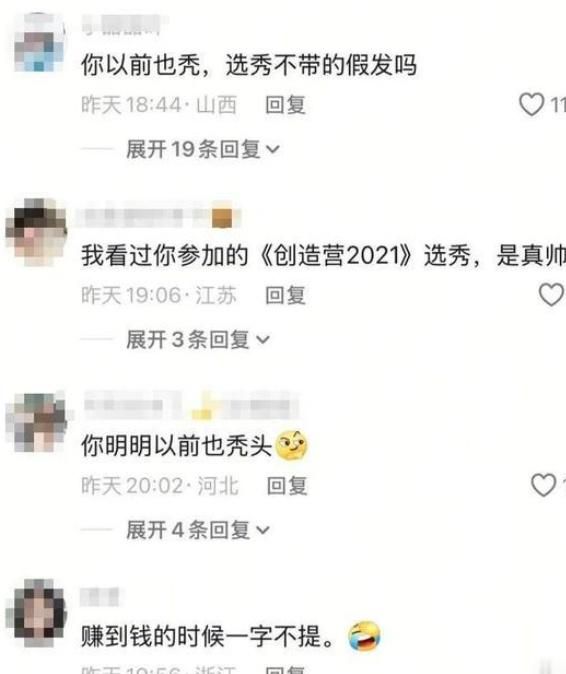566x674 pixels.
Task: Open the blurred username of 河北 commenter
Action: click(190, 406)
